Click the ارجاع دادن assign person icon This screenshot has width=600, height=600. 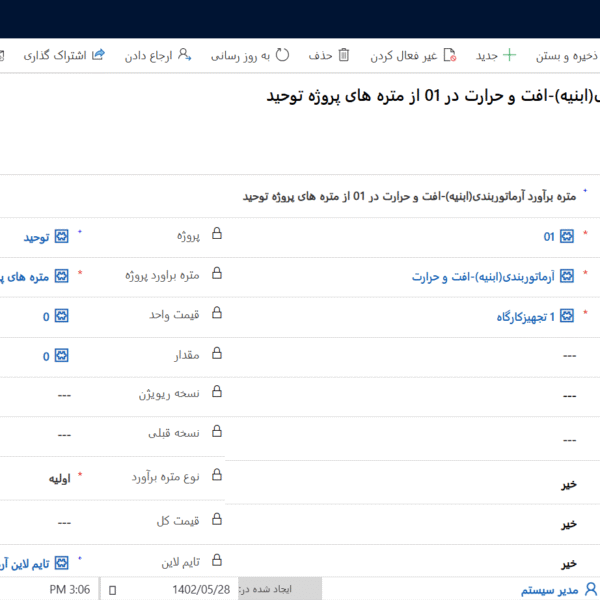184,55
